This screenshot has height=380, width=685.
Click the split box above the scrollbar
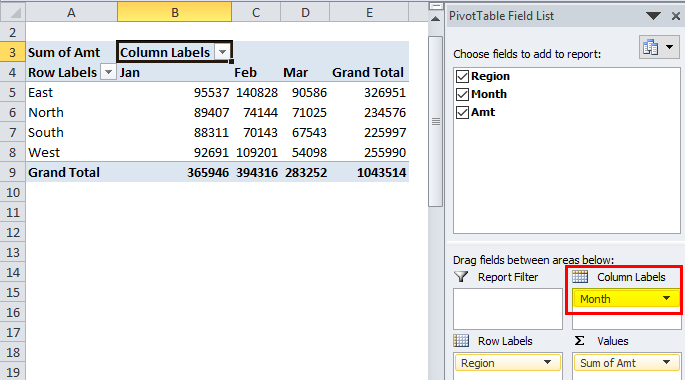436,6
